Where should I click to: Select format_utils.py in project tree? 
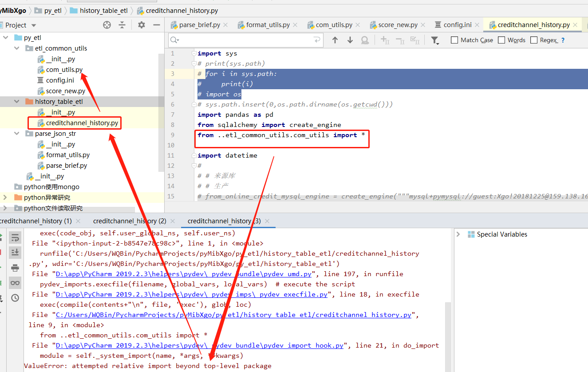coord(68,155)
